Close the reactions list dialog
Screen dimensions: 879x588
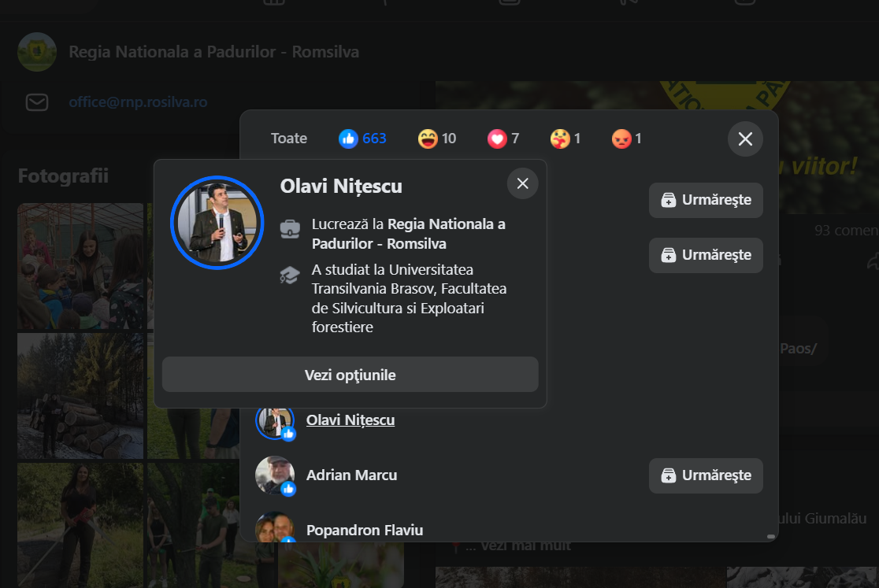tap(745, 139)
